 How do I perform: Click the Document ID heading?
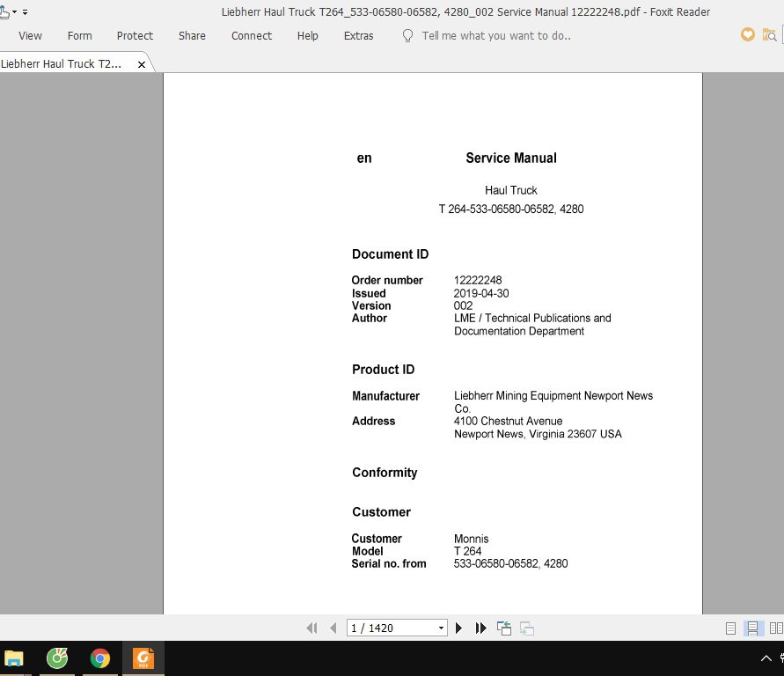(390, 254)
